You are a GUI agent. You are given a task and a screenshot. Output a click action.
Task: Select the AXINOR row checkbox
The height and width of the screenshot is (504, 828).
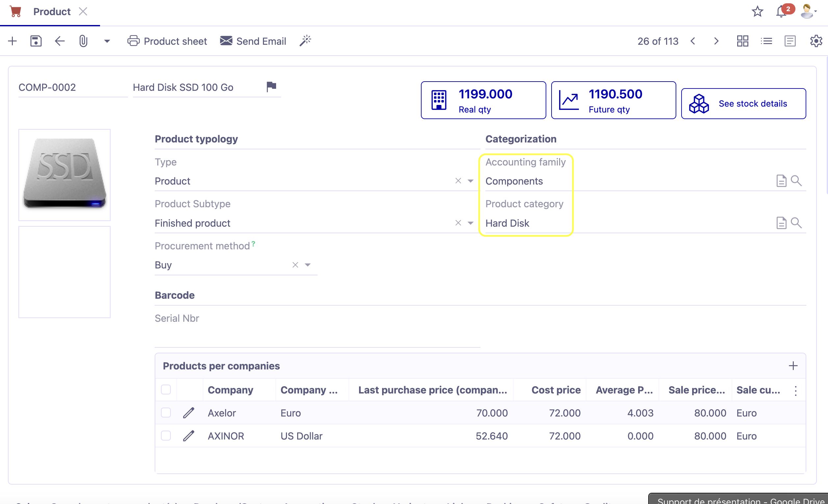[x=166, y=436]
